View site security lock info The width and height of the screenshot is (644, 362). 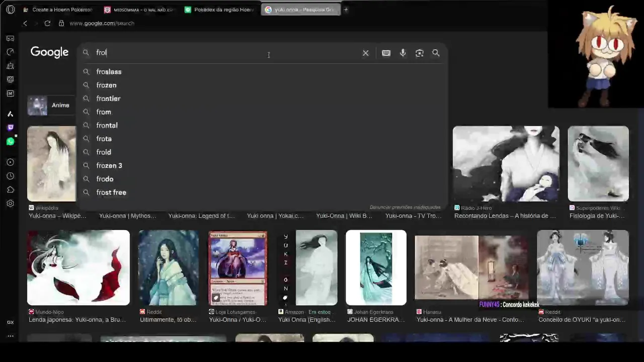[61, 23]
